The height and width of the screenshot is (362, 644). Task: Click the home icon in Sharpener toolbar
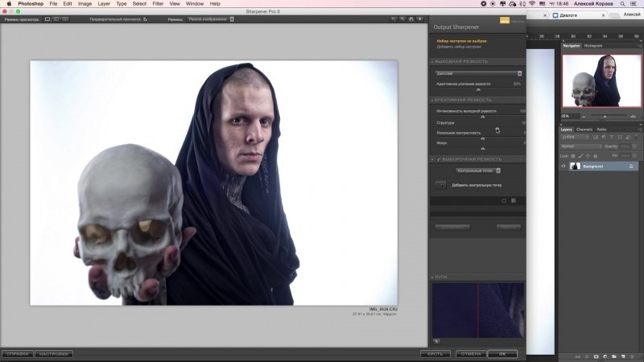[411, 18]
